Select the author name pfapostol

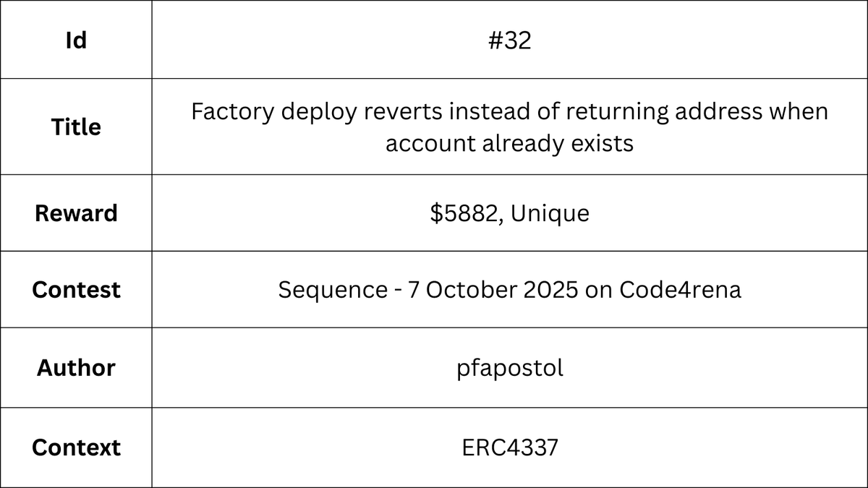509,367
